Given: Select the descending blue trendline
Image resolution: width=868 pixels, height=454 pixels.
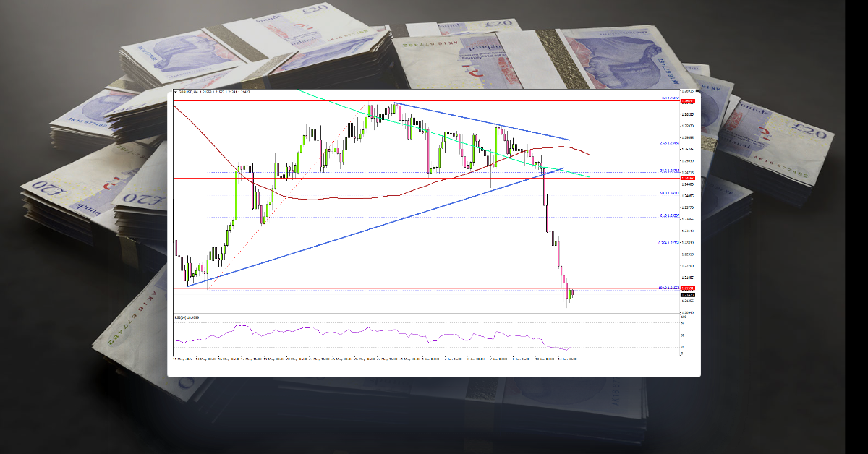Looking at the screenshot, I should [x=506, y=127].
